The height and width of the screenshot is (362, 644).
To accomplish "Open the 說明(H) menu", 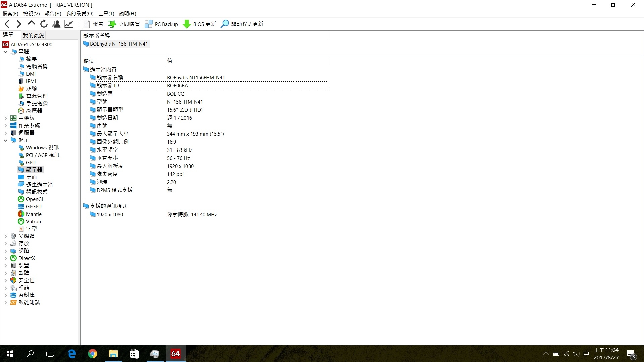I will [x=128, y=14].
